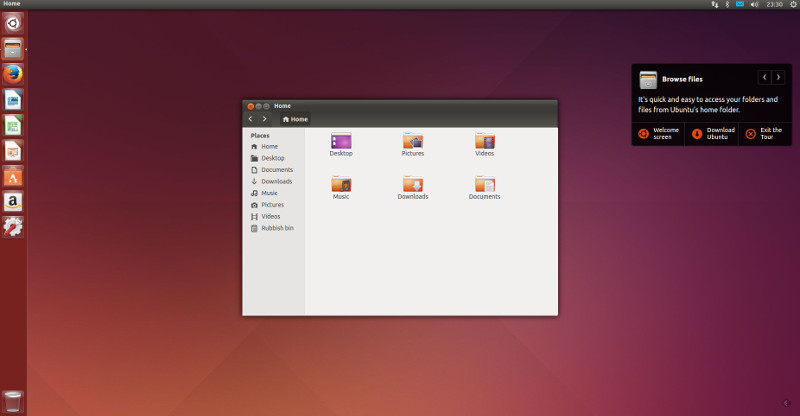Launch Firefox from the launcher
Viewport: 800px width, 416px height.
13,74
